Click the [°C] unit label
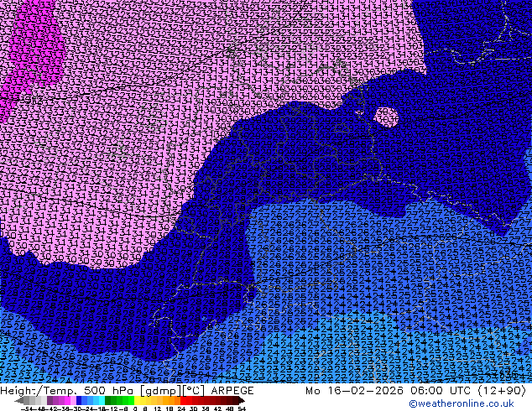This screenshot has height=411, width=532. point(194,391)
